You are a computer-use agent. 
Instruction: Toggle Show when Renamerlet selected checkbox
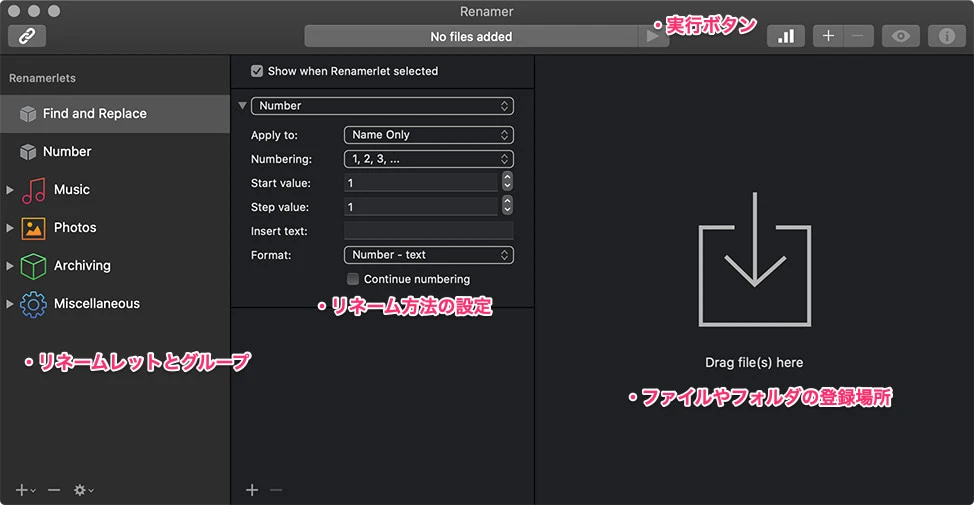tap(257, 71)
